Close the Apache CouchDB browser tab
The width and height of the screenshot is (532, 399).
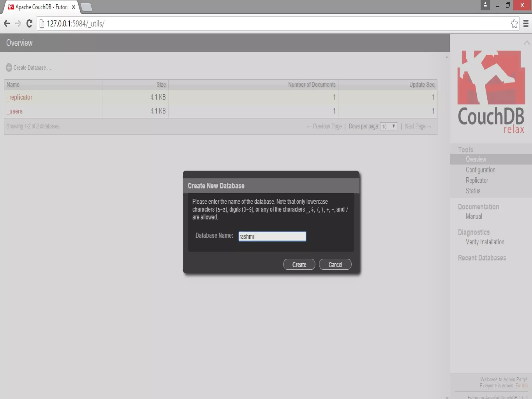(x=74, y=7)
